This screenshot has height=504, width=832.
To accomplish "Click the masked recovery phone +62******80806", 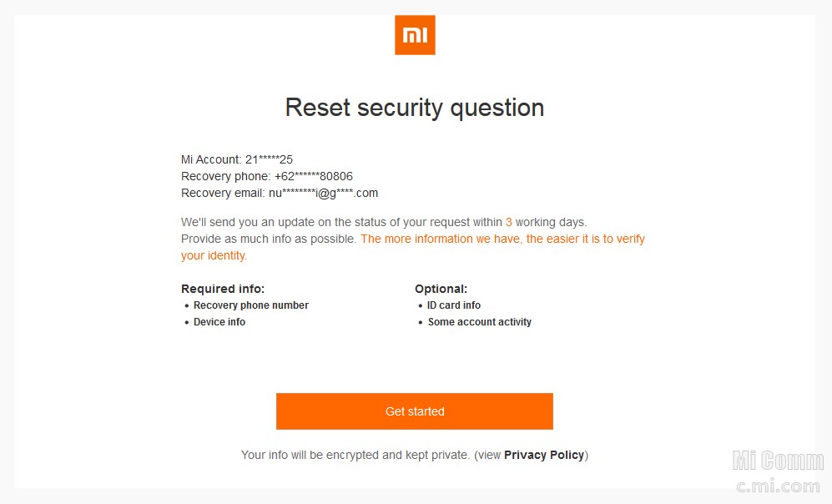I will click(267, 176).
